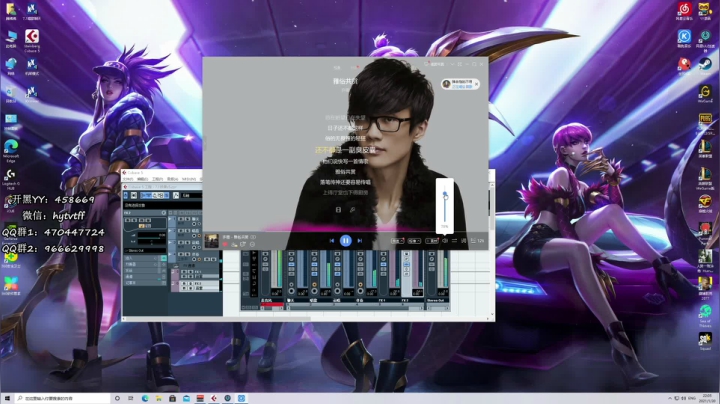Open the 编辑 menu in Cubase
The height and width of the screenshot is (404, 720).
coord(143,179)
